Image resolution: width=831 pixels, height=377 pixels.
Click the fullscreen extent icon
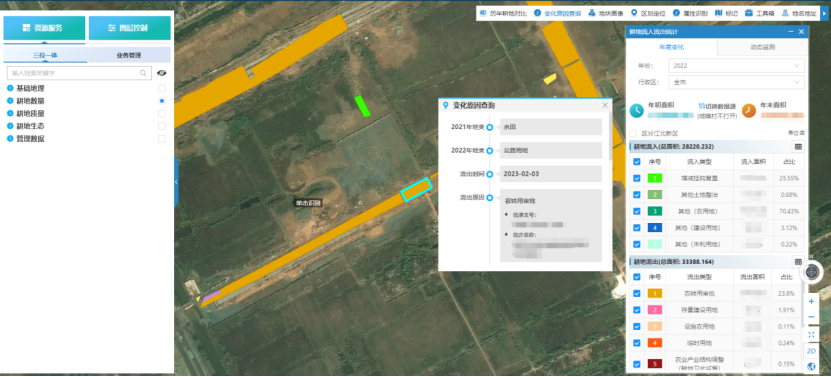point(811,335)
